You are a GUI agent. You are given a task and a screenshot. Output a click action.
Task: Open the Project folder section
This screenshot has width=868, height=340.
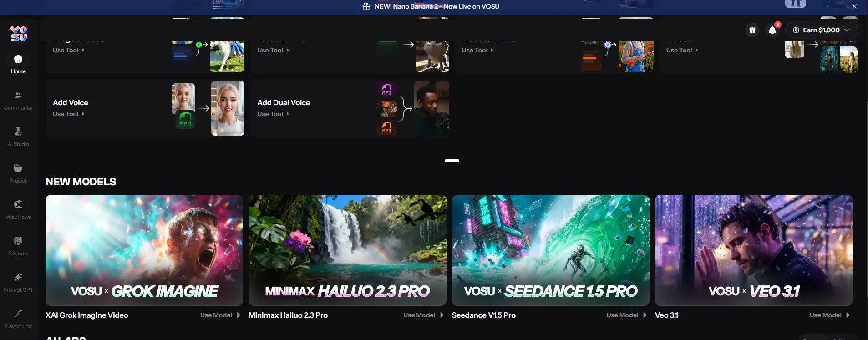(x=18, y=173)
